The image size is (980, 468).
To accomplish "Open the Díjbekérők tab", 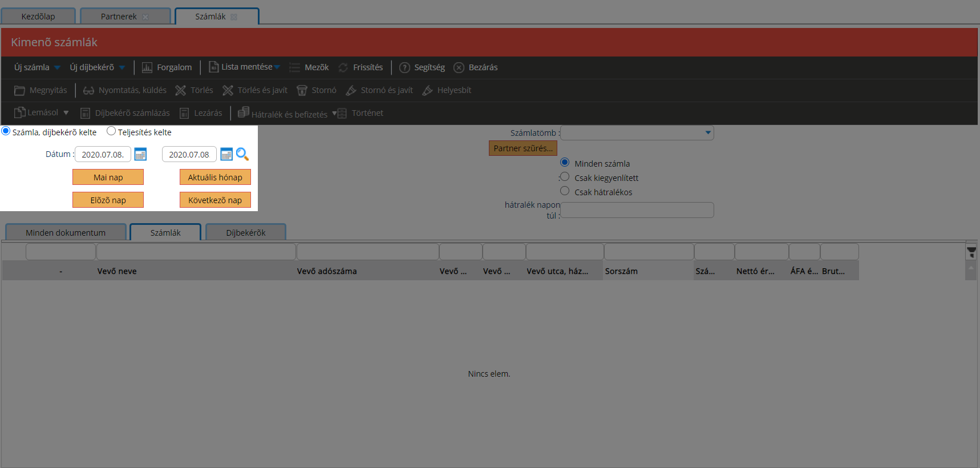I will pos(246,232).
